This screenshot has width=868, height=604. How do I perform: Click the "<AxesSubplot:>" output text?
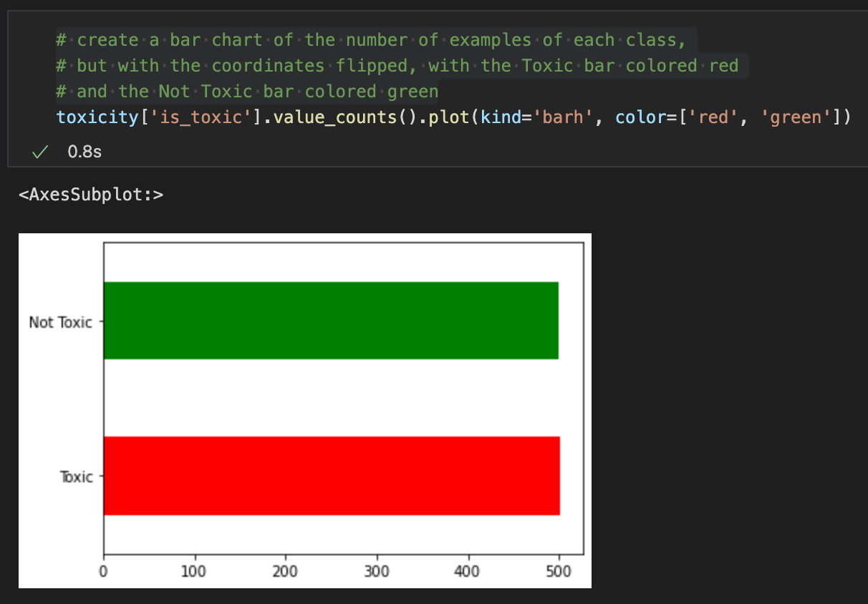[x=91, y=194]
